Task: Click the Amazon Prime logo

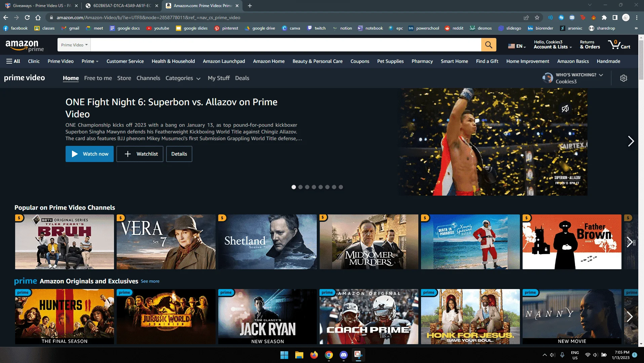Action: pos(25,45)
